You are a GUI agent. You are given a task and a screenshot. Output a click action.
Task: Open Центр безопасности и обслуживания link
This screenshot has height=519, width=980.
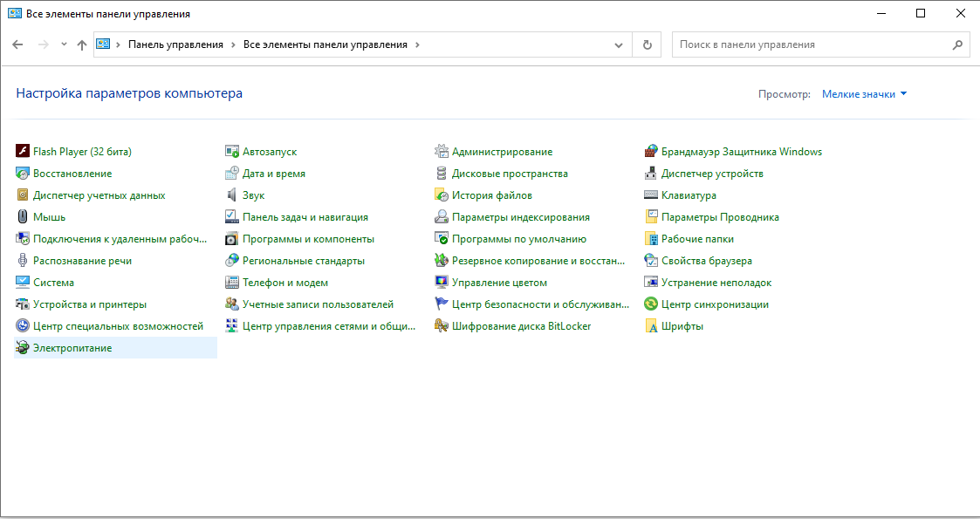pos(541,304)
